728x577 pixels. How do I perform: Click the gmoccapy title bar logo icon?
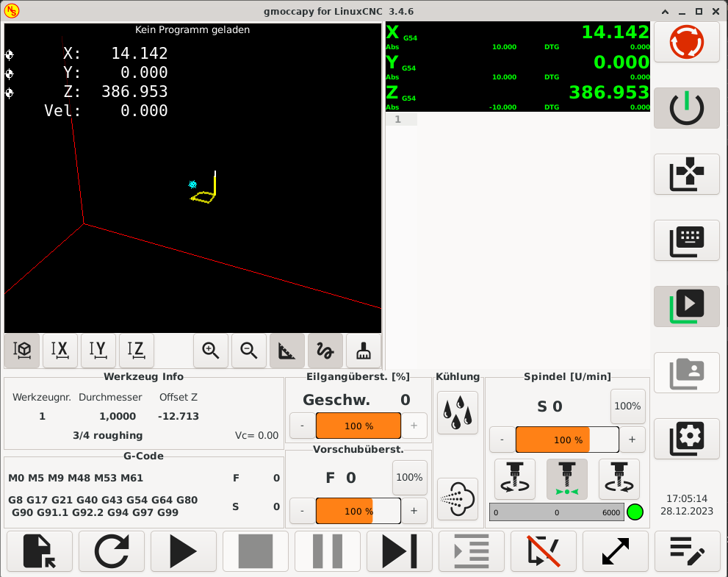(x=12, y=11)
